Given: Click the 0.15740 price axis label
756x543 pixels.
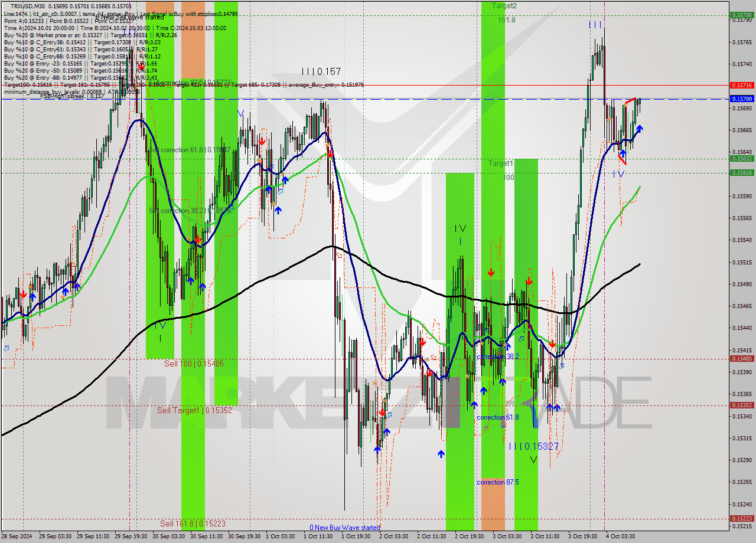Looking at the screenshot, I should tap(742, 64).
